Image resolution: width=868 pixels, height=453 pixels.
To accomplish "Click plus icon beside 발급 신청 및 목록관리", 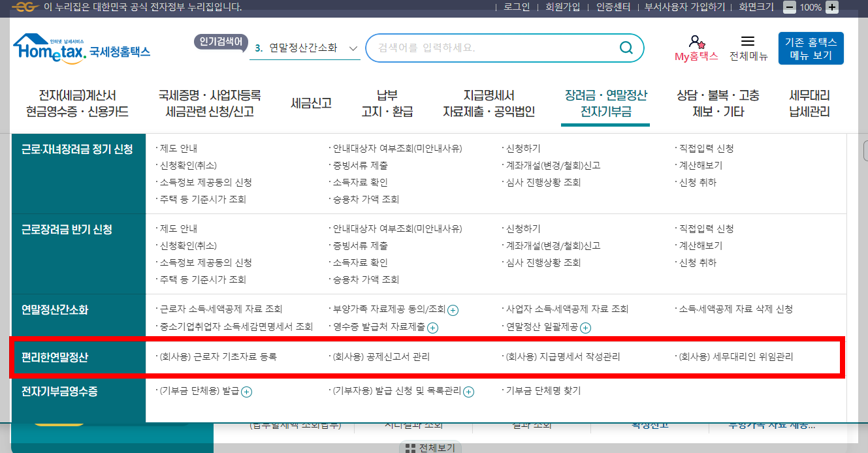I will 468,392.
